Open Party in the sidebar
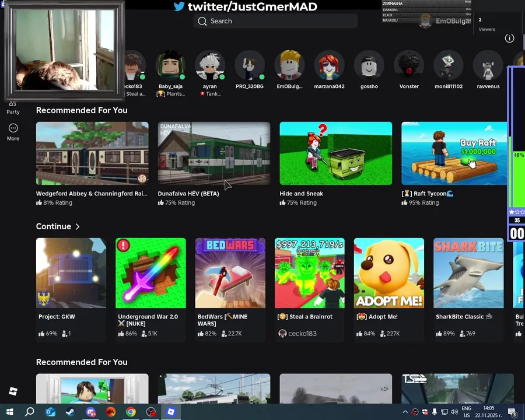 pyautogui.click(x=13, y=108)
